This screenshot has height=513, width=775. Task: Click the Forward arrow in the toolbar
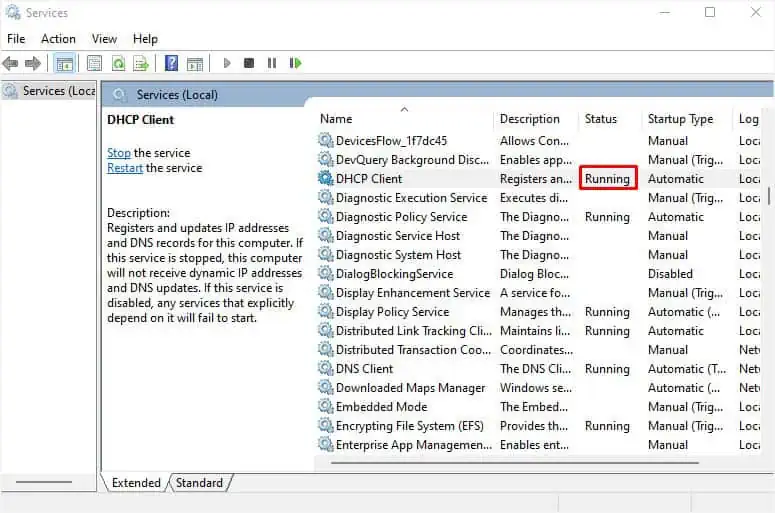(x=33, y=63)
